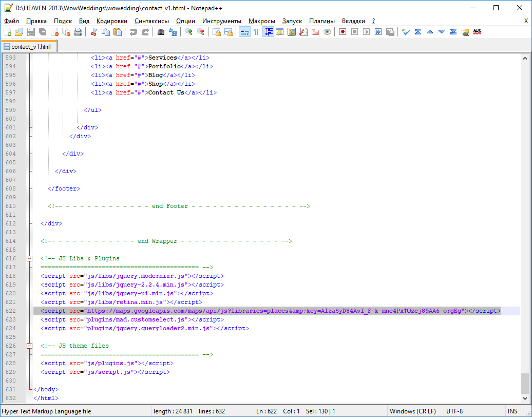This screenshot has height=417, width=532.
Task: Click the Save All toolbar icon
Action: click(x=43, y=32)
